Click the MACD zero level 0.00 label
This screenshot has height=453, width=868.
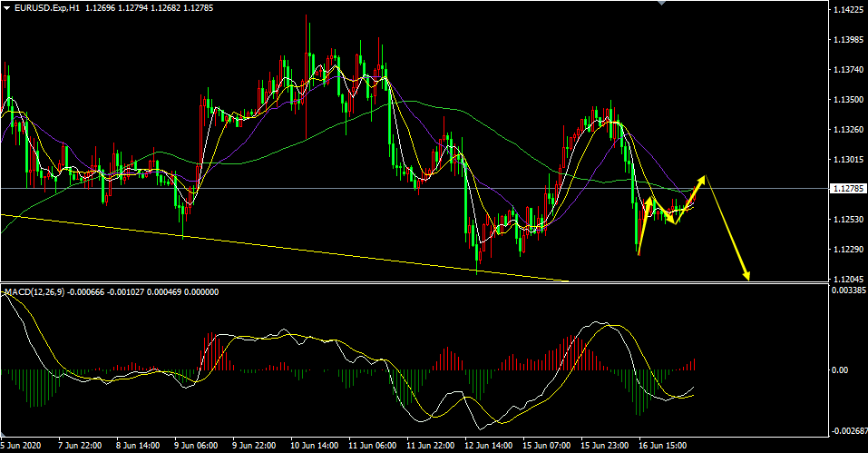[x=841, y=370]
